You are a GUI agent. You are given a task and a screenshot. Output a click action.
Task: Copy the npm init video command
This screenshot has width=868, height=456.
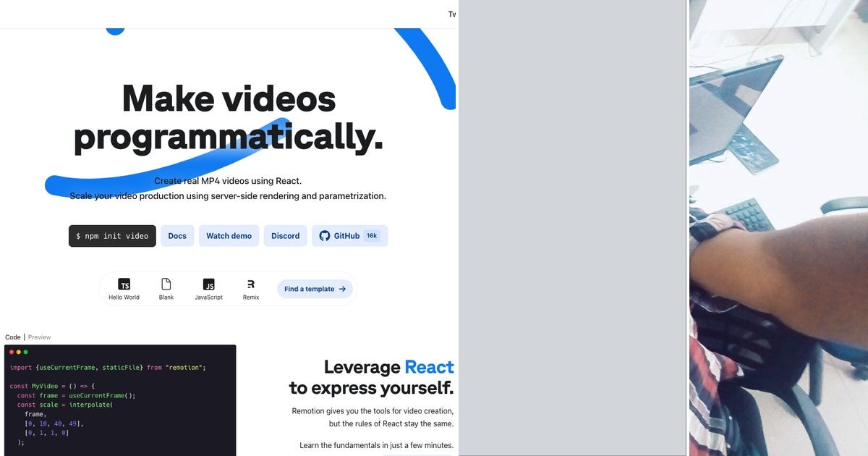pos(112,236)
